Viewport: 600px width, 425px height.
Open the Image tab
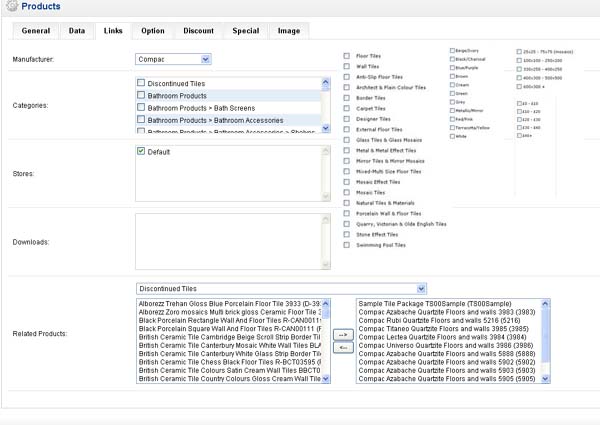tap(289, 31)
